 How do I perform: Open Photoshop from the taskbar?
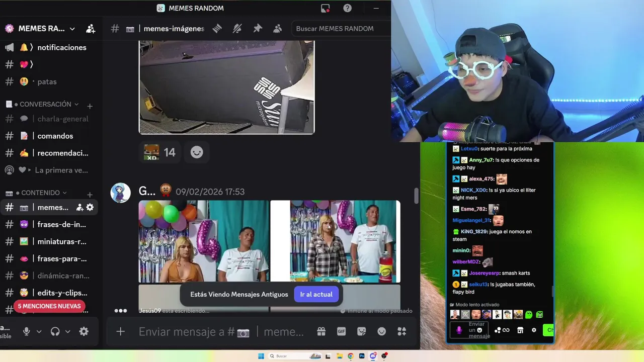tap(362, 356)
